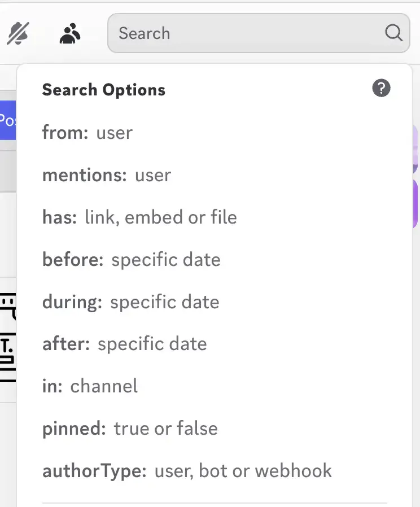Pick the "has: link, embed or file" filter
The height and width of the screenshot is (507, 420).
coord(139,217)
